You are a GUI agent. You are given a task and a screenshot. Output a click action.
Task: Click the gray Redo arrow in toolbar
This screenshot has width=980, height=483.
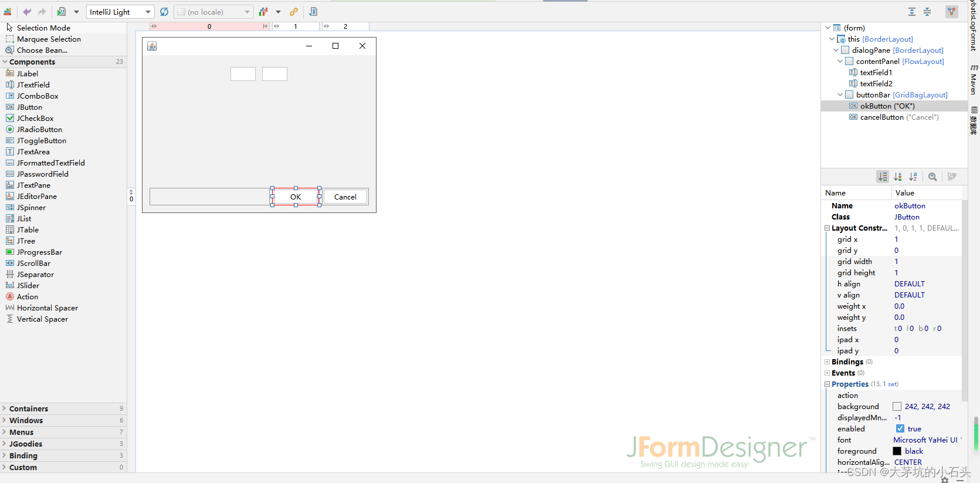tap(42, 12)
